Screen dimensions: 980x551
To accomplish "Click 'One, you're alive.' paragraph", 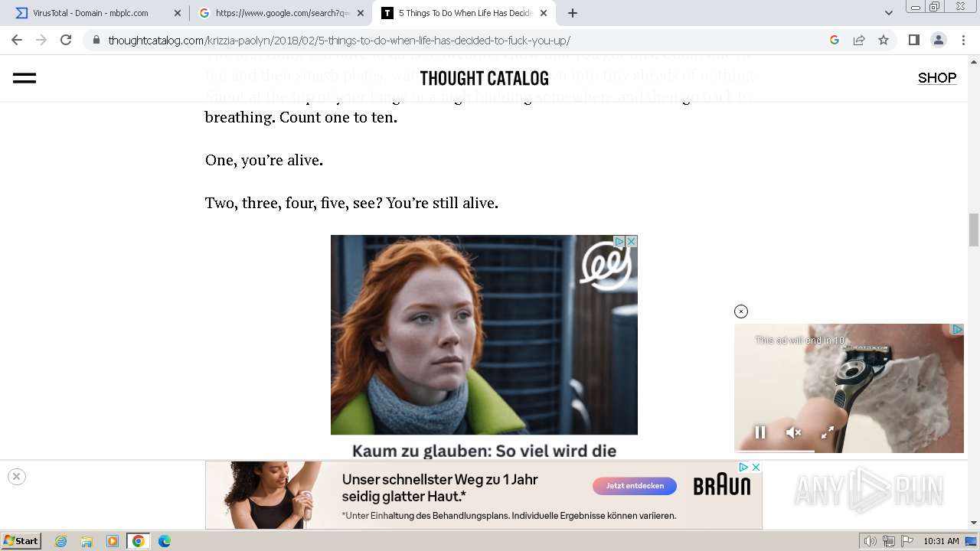I will pyautogui.click(x=264, y=160).
